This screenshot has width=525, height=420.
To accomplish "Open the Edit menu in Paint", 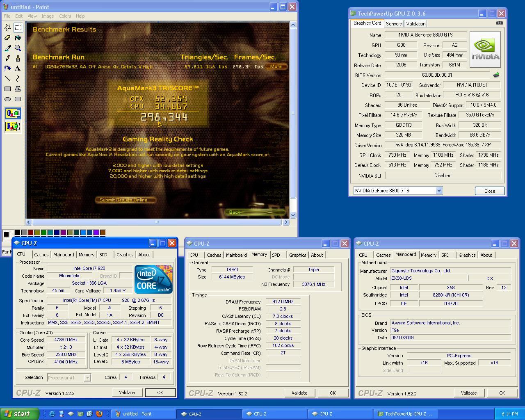I will coord(19,16).
